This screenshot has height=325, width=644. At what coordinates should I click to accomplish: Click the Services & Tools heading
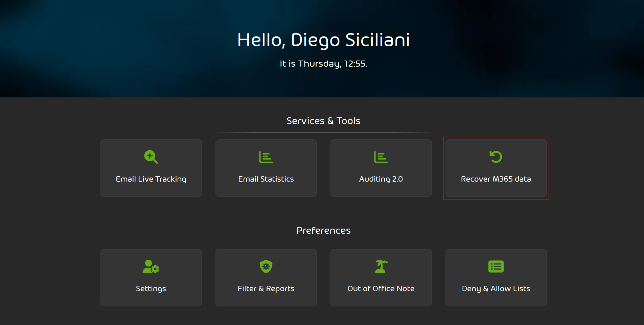323,121
